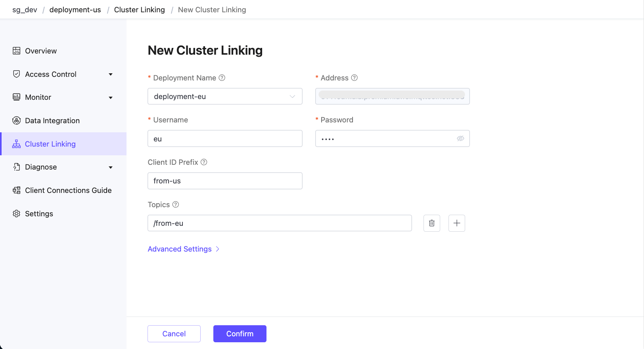The height and width of the screenshot is (349, 644).
Task: Click the Password input field
Action: pyautogui.click(x=393, y=138)
